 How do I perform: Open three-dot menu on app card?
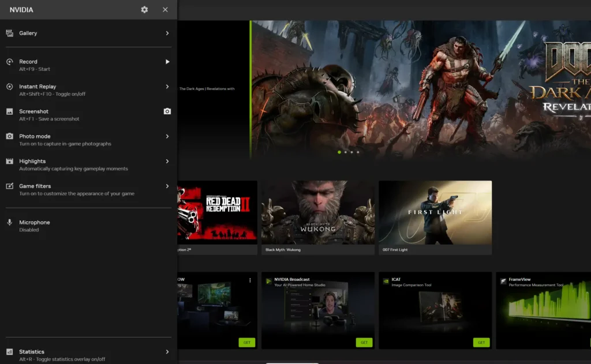pos(250,280)
